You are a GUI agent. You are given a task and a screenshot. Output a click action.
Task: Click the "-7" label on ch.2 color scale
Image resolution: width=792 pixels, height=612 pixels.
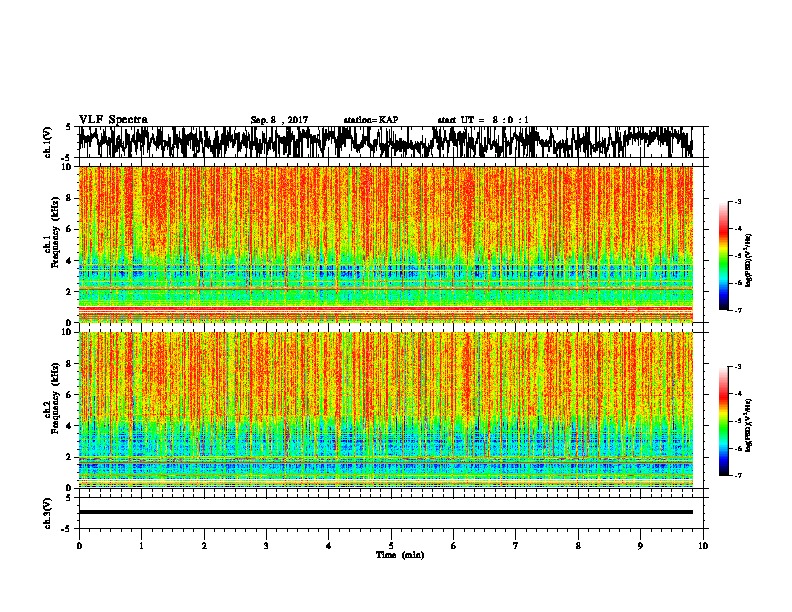point(737,475)
